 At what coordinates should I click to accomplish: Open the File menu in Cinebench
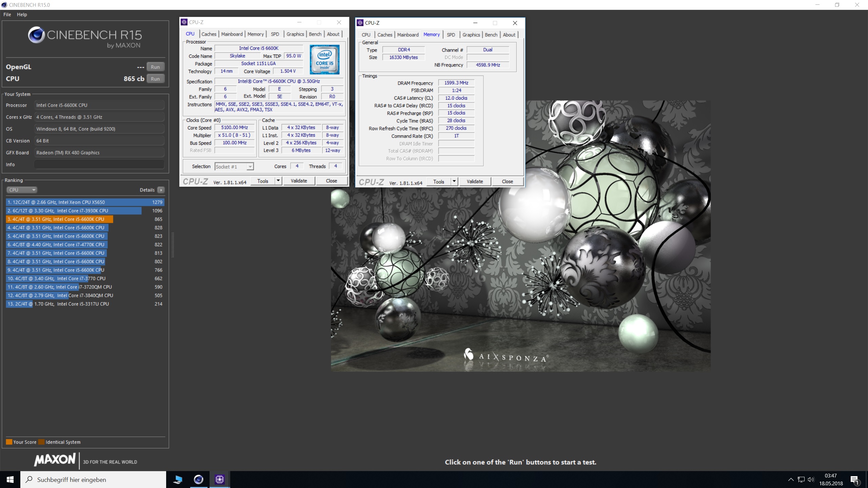[x=7, y=15]
